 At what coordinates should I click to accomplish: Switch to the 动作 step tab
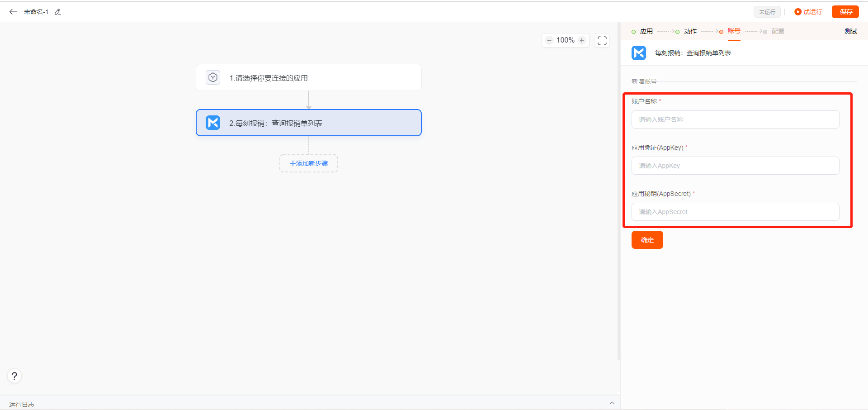pyautogui.click(x=690, y=31)
